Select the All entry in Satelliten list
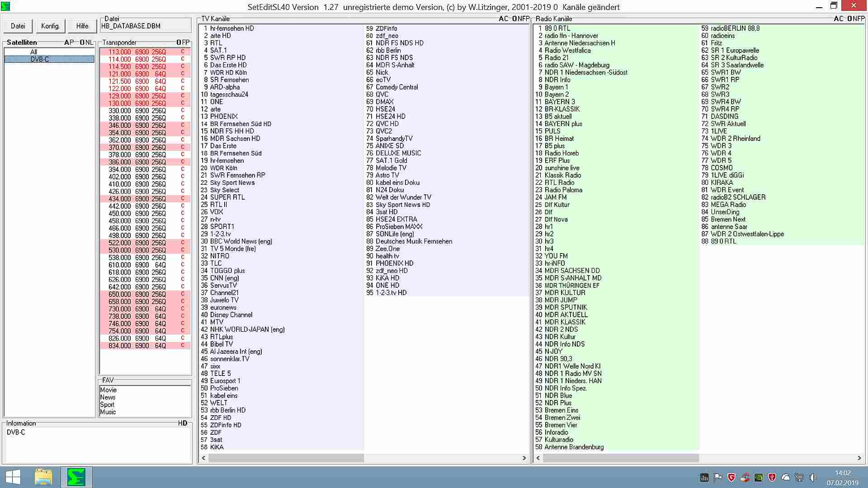The image size is (868, 488). (x=33, y=52)
